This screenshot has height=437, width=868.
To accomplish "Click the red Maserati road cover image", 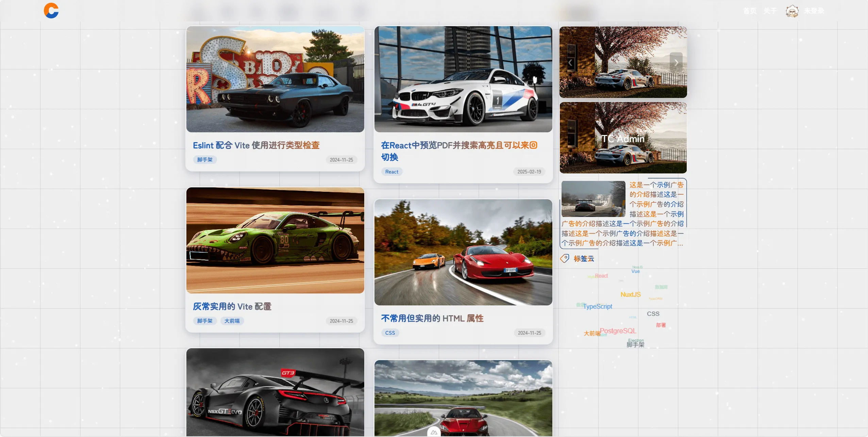I will click(463, 398).
